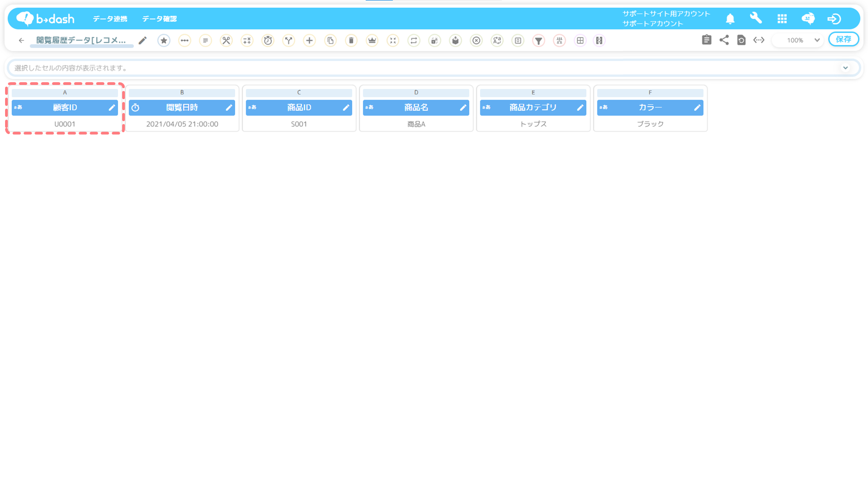Open notifications with the bell icon
Viewport: 868px width, 488px height.
pos(730,19)
